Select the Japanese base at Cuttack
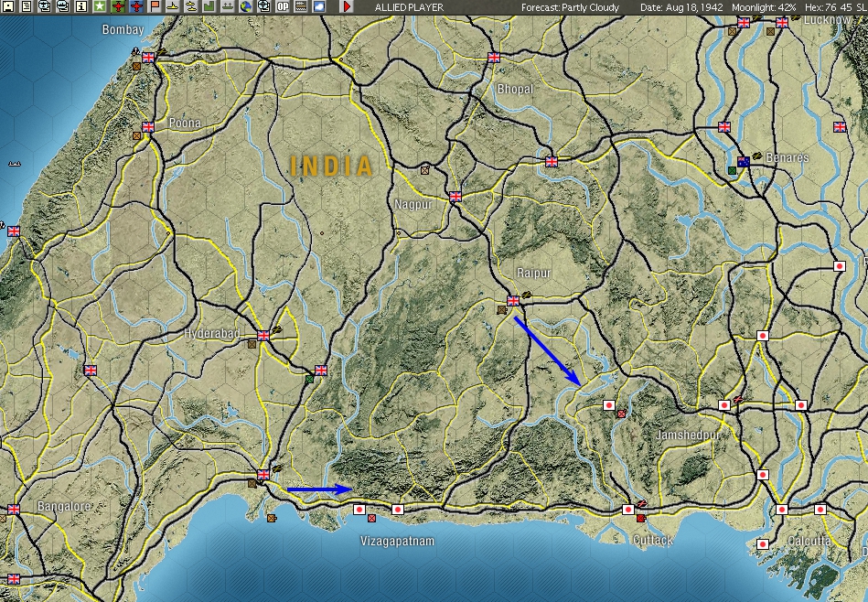Screen dimensions: 868x602 click(627, 509)
